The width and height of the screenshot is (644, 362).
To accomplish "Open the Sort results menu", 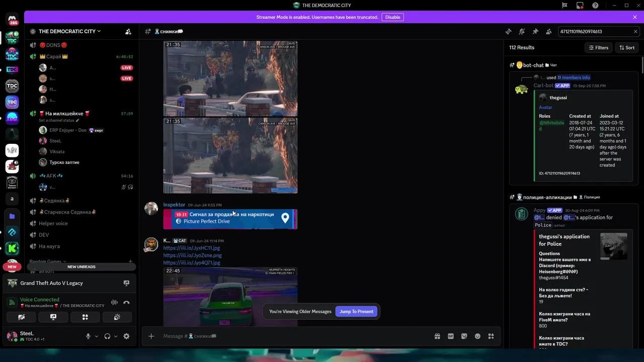I will click(x=627, y=47).
